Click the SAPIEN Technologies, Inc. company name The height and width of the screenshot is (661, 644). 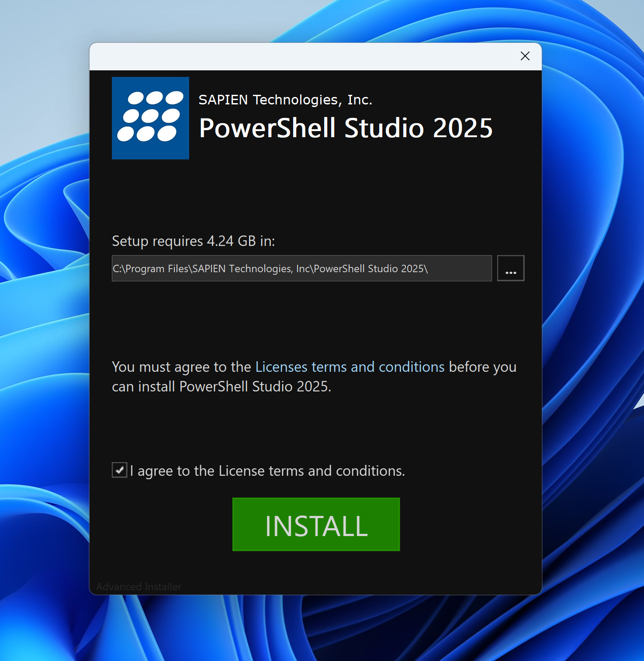285,100
